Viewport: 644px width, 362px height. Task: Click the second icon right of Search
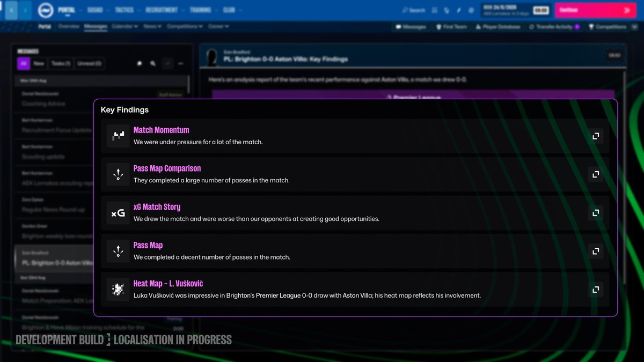(x=447, y=10)
